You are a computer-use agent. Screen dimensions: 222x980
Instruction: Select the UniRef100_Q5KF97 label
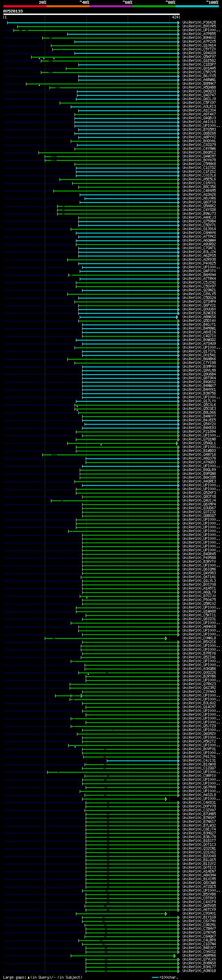pyautogui.click(x=199, y=57)
